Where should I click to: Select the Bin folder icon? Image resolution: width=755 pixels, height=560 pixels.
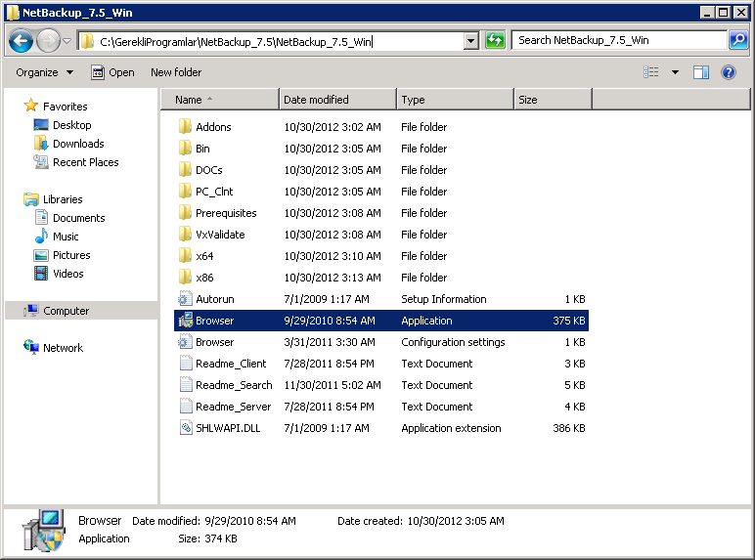(185, 149)
